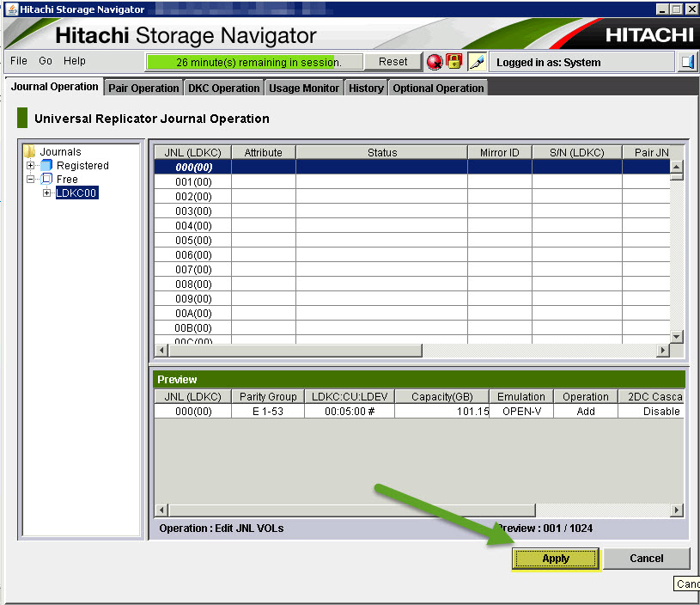Select Free in the Journals tree
This screenshot has height=605, width=700.
[67, 179]
